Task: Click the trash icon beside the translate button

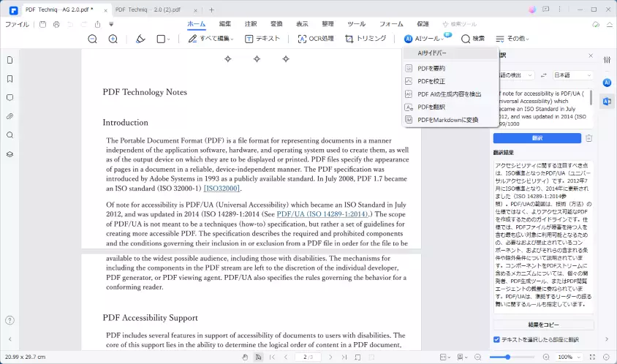Action: (588, 138)
